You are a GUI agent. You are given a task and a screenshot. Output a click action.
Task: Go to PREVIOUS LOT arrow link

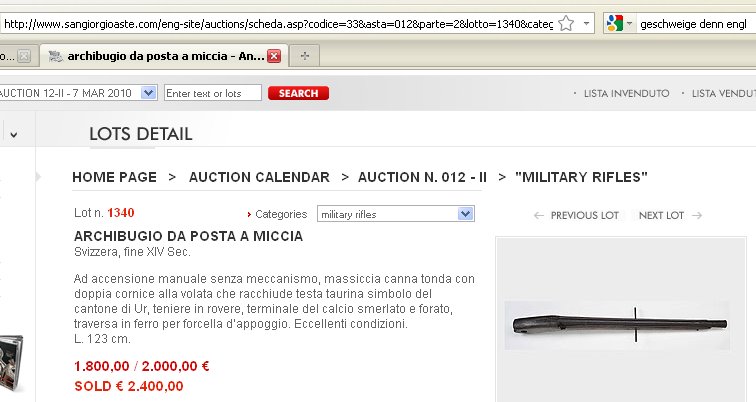[577, 215]
